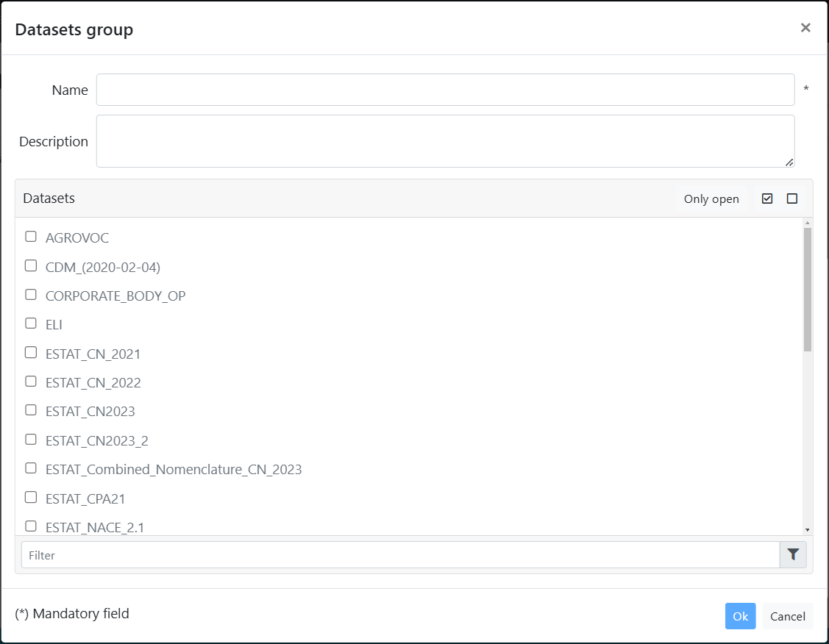Close the Datasets group dialog
This screenshot has height=644, width=829.
[805, 27]
